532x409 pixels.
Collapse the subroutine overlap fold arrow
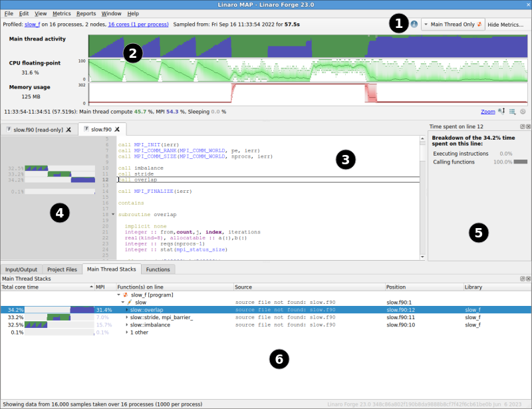[113, 215]
